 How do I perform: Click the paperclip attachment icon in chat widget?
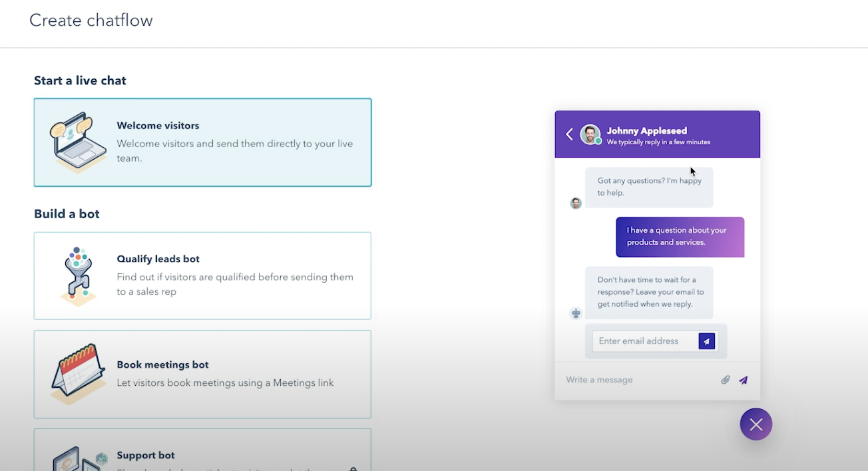pyautogui.click(x=725, y=380)
